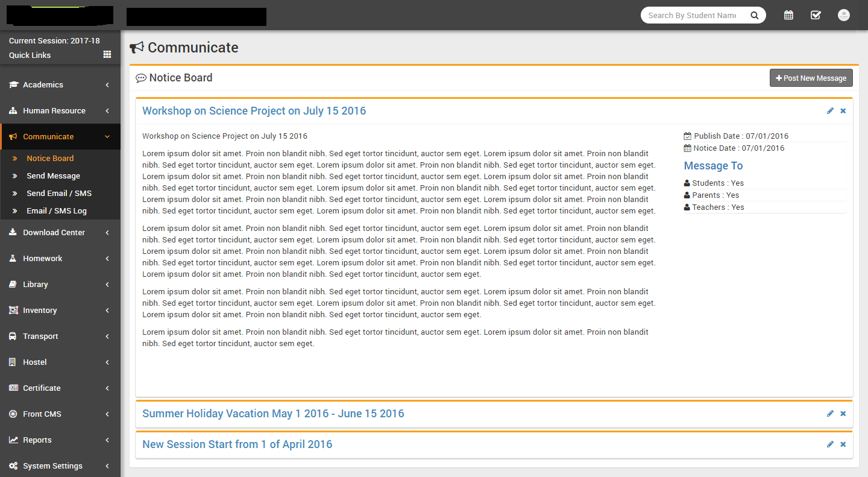Open Send Message in the sidebar
The image size is (868, 477).
point(53,176)
